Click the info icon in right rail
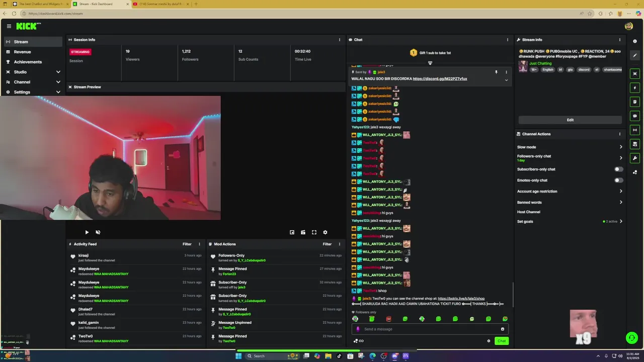Viewport: 644px width, 362px height. (635, 41)
